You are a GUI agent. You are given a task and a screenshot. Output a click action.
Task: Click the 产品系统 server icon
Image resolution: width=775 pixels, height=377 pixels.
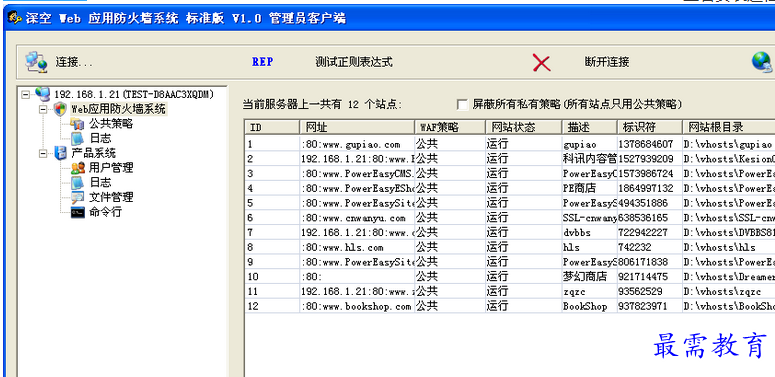click(x=60, y=153)
